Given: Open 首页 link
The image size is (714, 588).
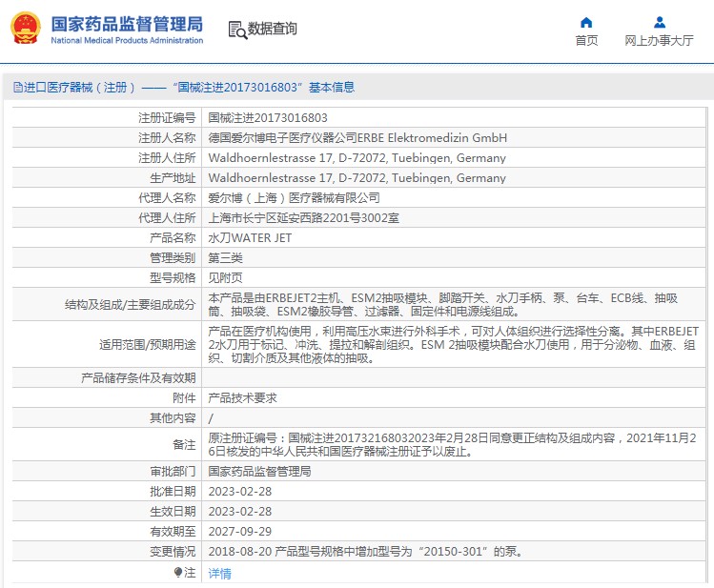Looking at the screenshot, I should click(x=586, y=41).
